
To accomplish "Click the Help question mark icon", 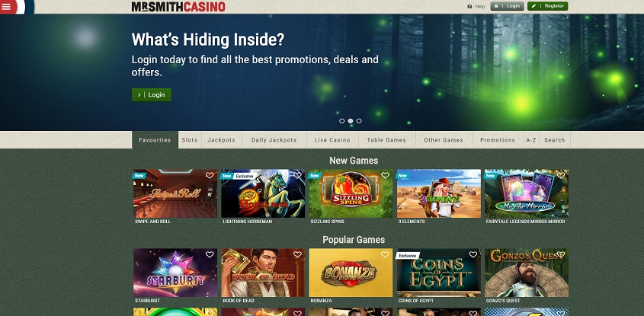I will (x=470, y=7).
